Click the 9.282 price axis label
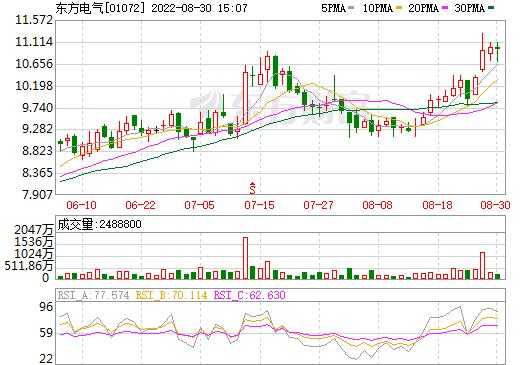Viewport: 520px width, 365px height. click(37, 129)
